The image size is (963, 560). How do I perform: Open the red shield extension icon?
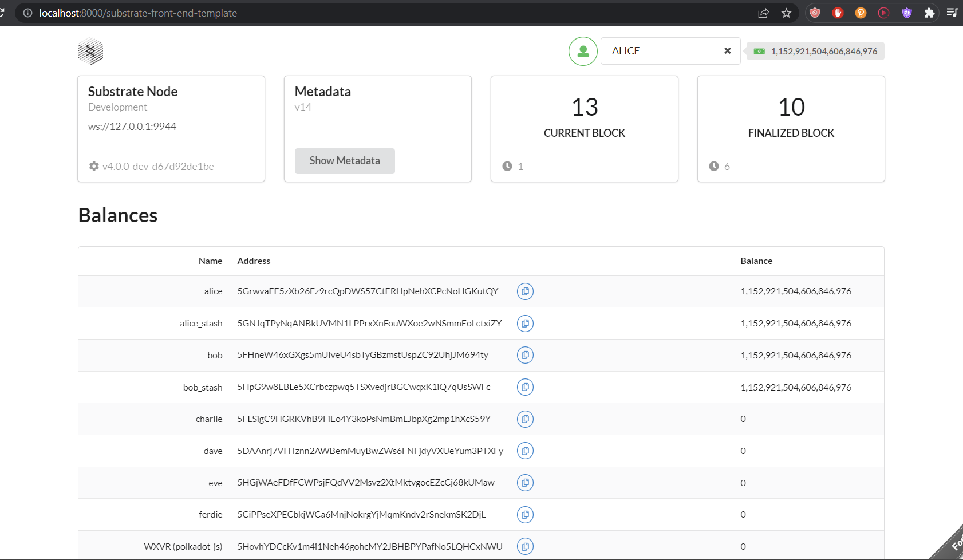(x=815, y=13)
